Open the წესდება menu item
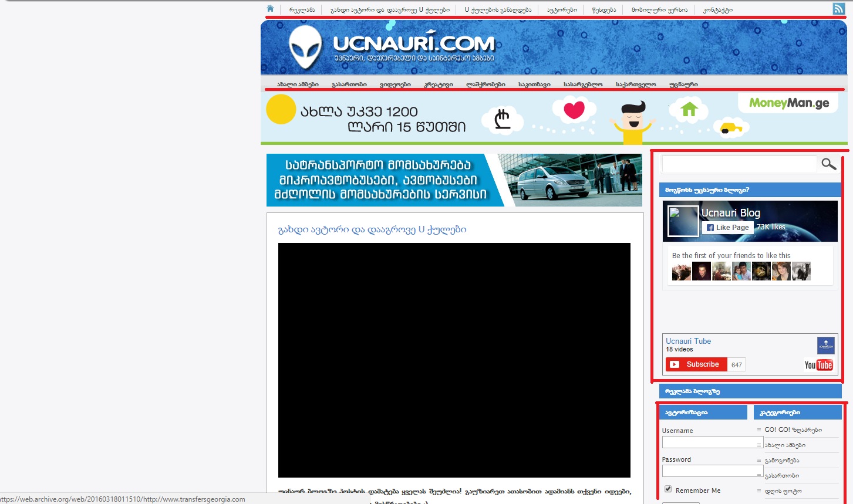 coord(604,10)
